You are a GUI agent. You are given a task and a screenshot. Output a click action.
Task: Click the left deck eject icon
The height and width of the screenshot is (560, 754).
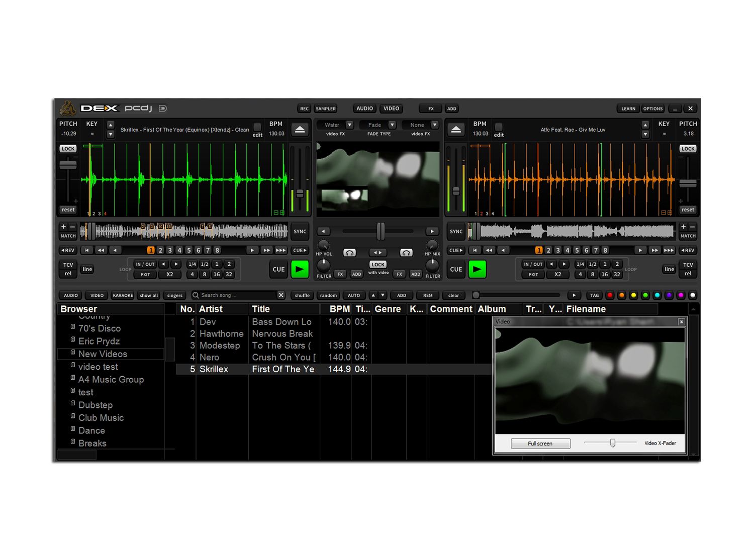click(300, 130)
